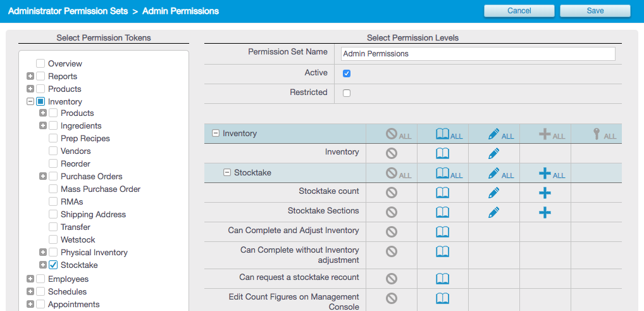The height and width of the screenshot is (311, 644).
Task: Click the Save button
Action: tap(595, 11)
